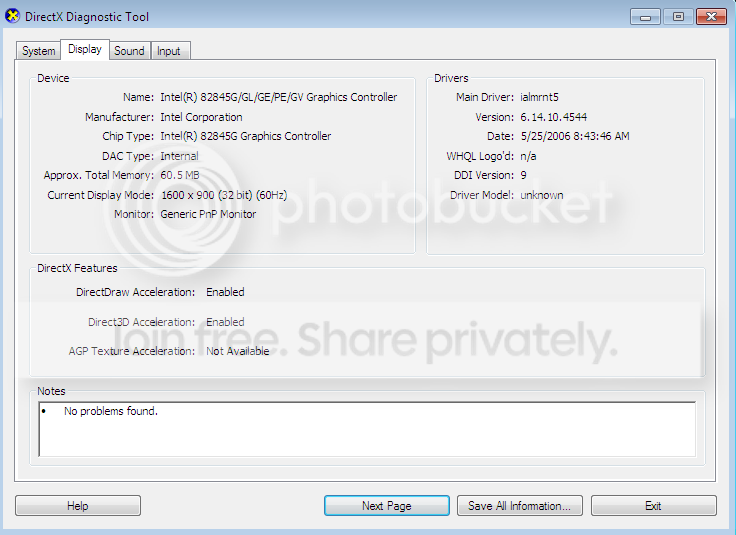Click Save All Information button
This screenshot has height=535, width=736.
pos(520,505)
